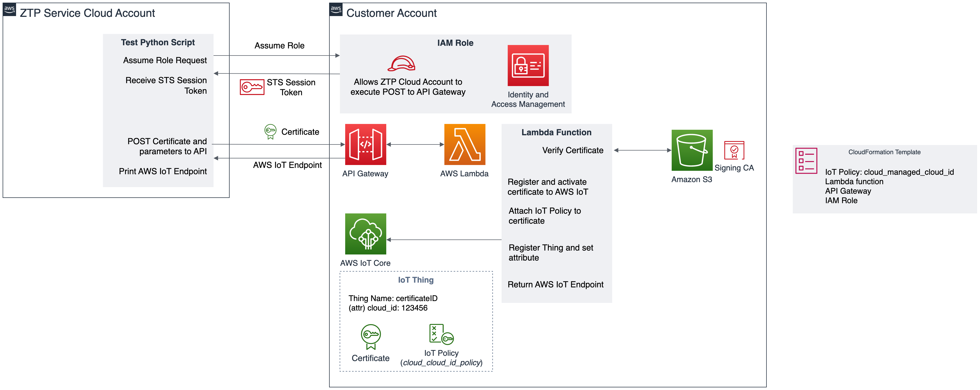Viewport: 980px width, 390px height.
Task: Select the 'Assume Role' arrow label
Action: point(279,45)
